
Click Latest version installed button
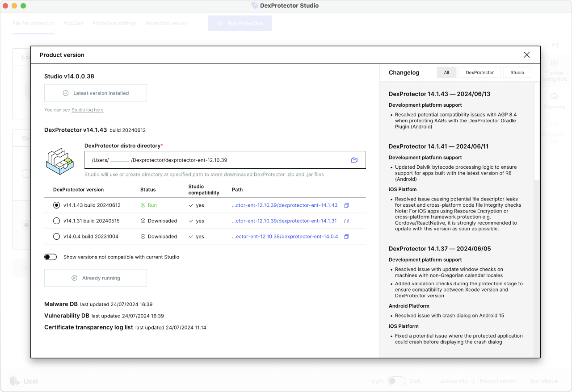[x=96, y=93]
